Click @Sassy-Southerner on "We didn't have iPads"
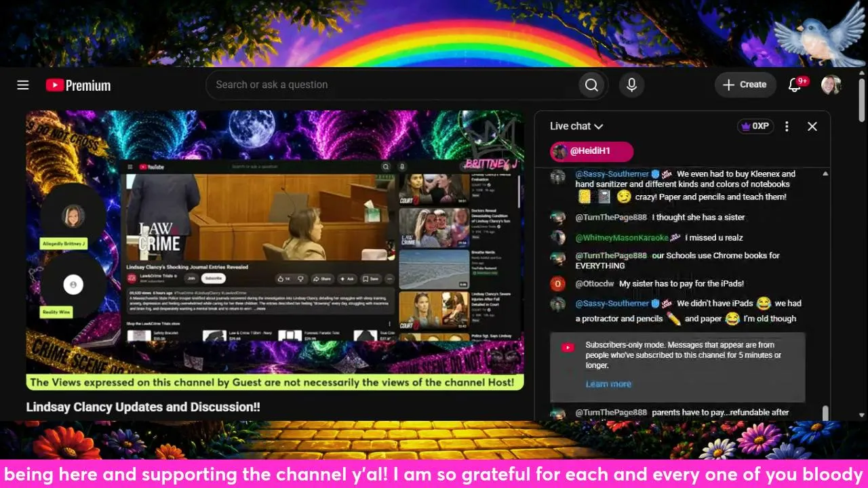The width and height of the screenshot is (868, 488). point(612,304)
